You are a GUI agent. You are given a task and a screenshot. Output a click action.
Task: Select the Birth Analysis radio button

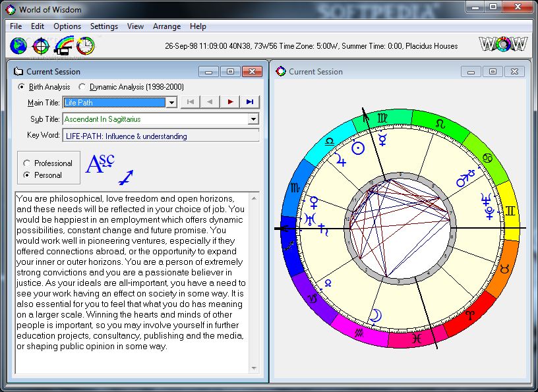pos(22,87)
